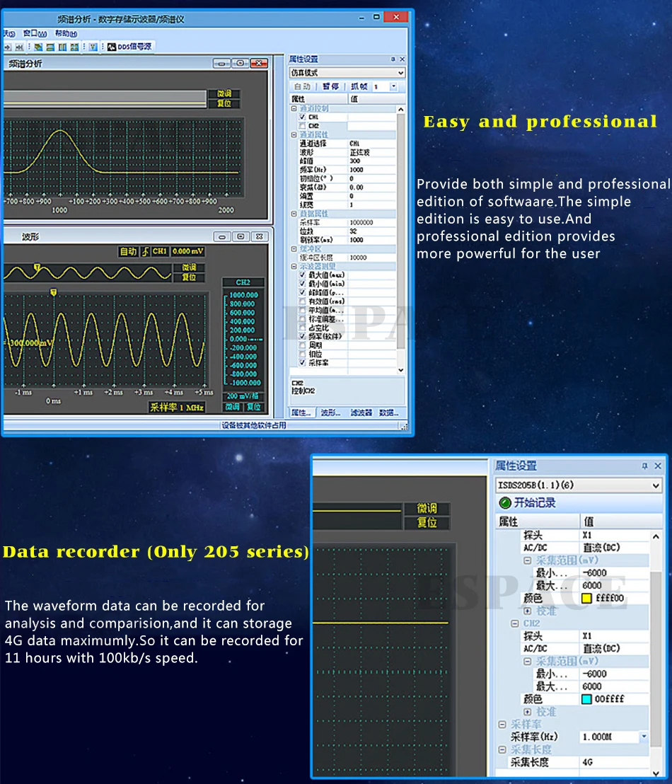672x784 pixels.
Task: Collapse the 缓冲区 group
Action: 294,248
